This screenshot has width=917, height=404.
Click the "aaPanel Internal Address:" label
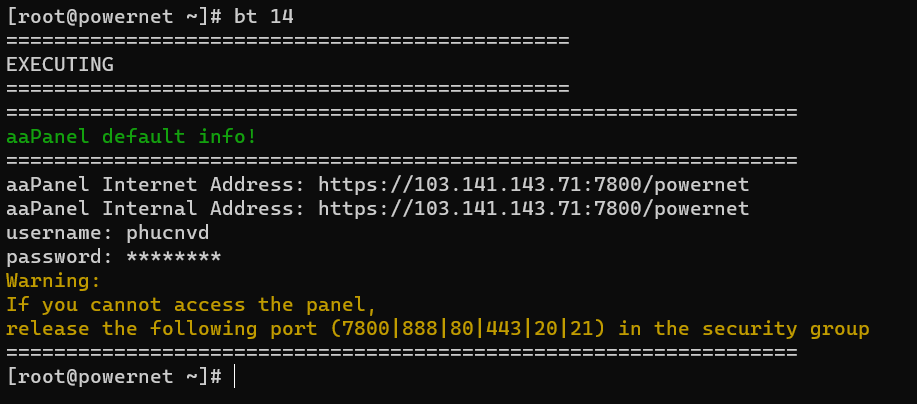pos(156,209)
